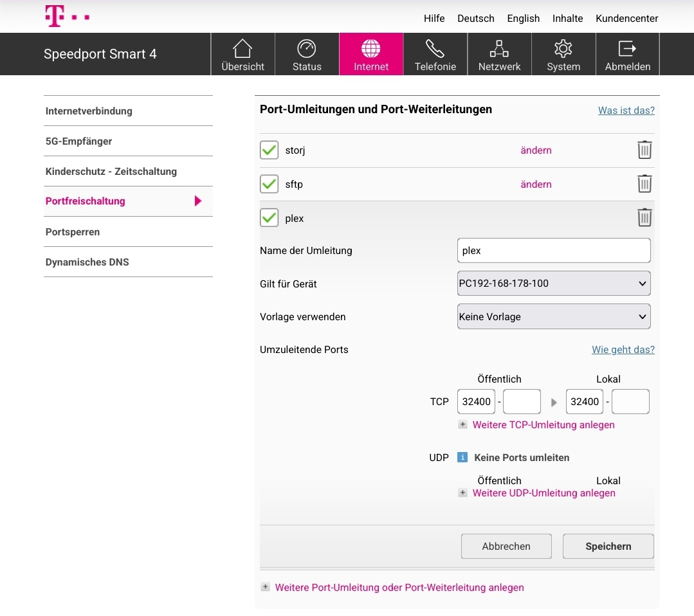Switch language to Deutsch

tap(476, 19)
